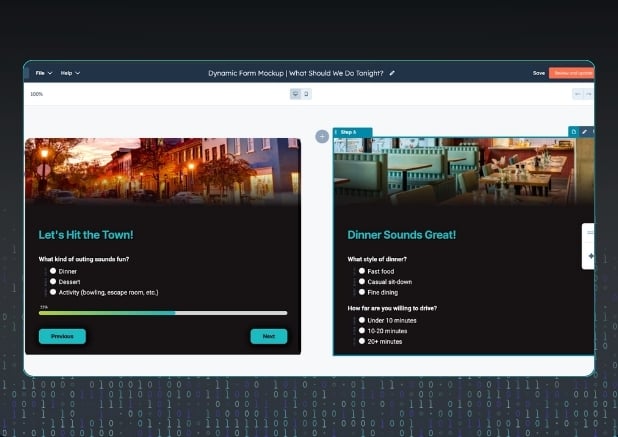The height and width of the screenshot is (437, 618).
Task: Click the restaurant interior header image
Action: point(464,171)
